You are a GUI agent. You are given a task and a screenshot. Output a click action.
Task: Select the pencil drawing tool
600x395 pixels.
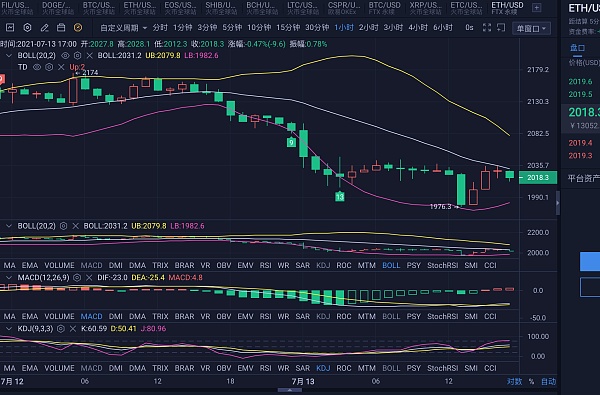point(44,28)
